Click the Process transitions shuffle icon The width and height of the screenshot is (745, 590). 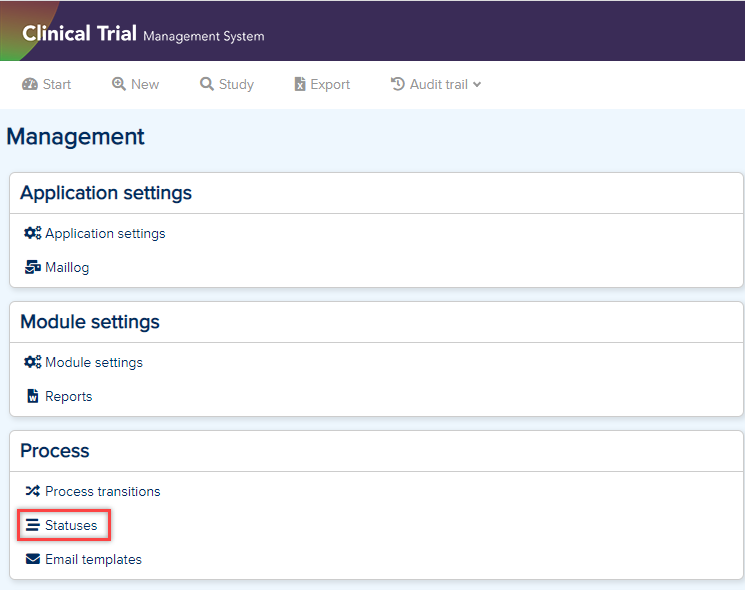pyautogui.click(x=33, y=491)
